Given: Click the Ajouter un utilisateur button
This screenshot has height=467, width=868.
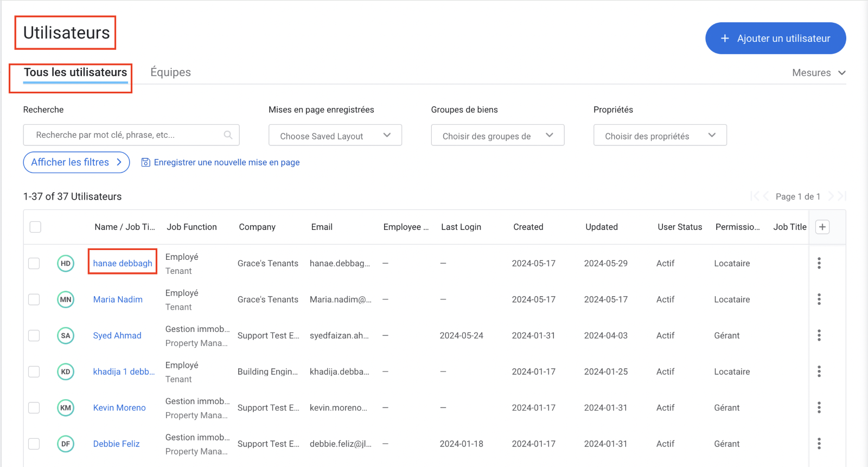Looking at the screenshot, I should 775,38.
